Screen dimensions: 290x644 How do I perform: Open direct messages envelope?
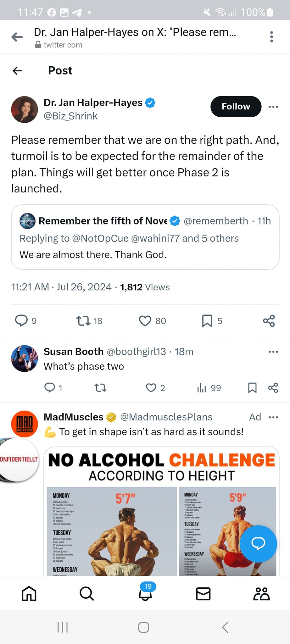click(203, 594)
